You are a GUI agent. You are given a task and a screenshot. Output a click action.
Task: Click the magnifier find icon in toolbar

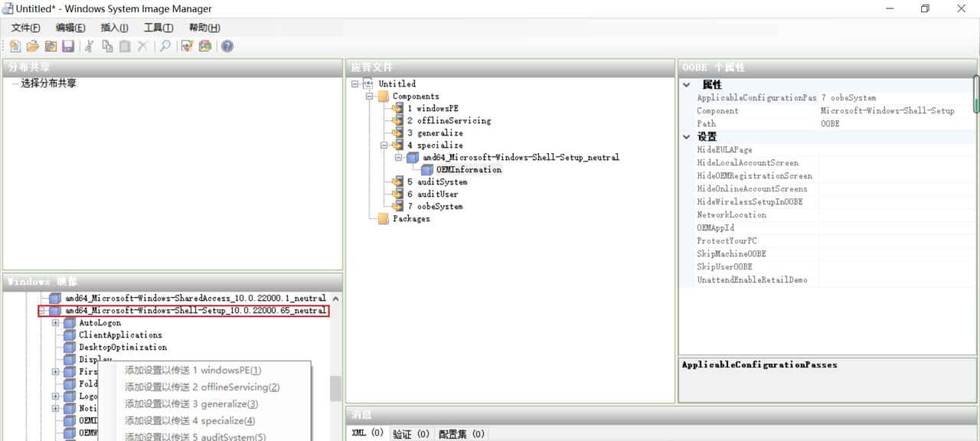click(x=165, y=47)
